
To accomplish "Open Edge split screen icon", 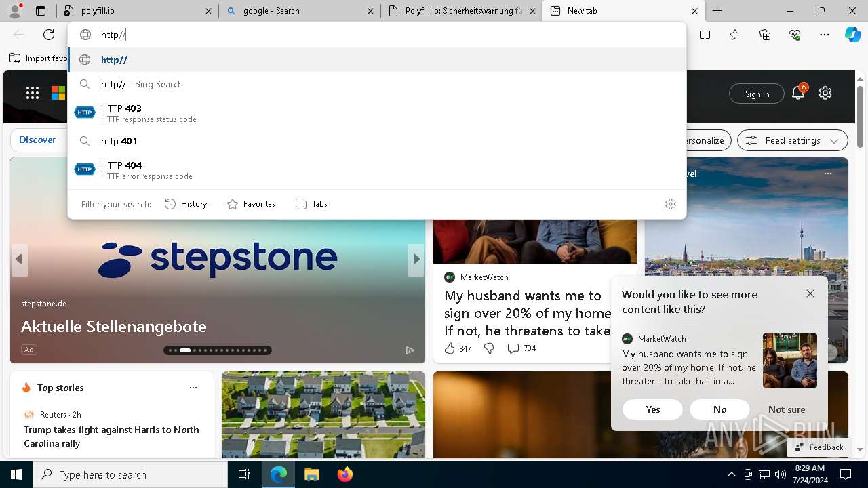I will coord(705,35).
